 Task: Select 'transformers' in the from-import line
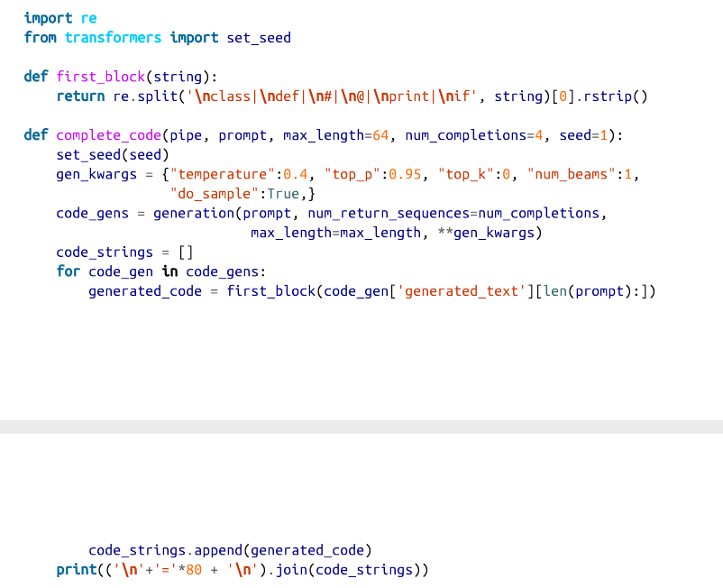113,38
